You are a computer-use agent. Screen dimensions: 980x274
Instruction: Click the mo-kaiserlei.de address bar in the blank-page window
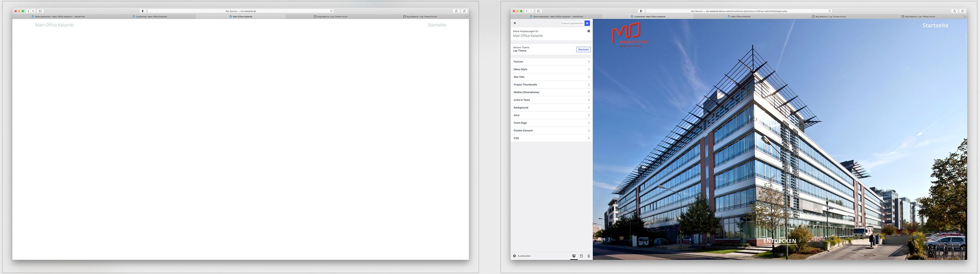pyautogui.click(x=240, y=11)
